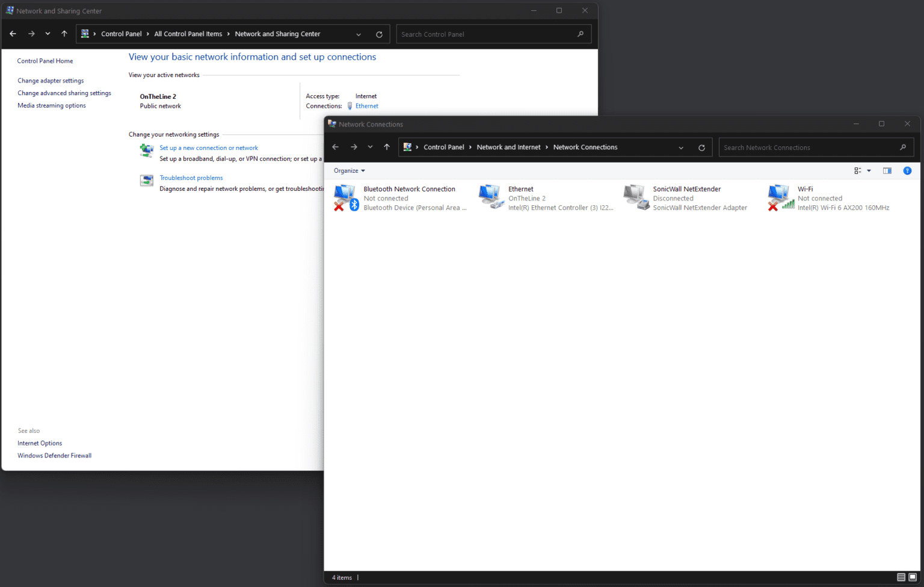Refresh the Network Connections window
This screenshot has width=924, height=587.
(x=701, y=148)
